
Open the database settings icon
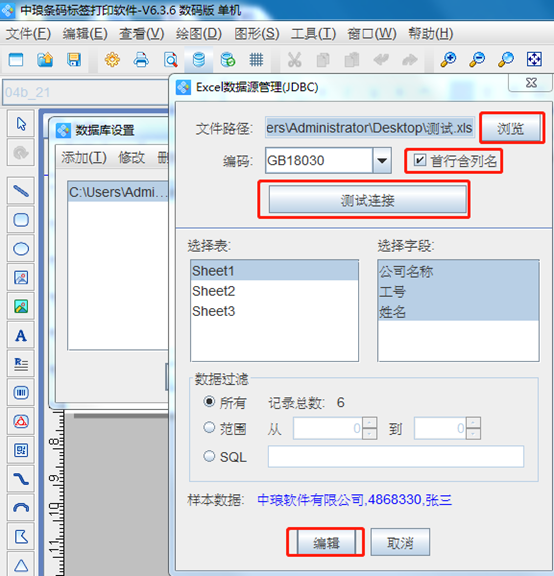coord(199,60)
